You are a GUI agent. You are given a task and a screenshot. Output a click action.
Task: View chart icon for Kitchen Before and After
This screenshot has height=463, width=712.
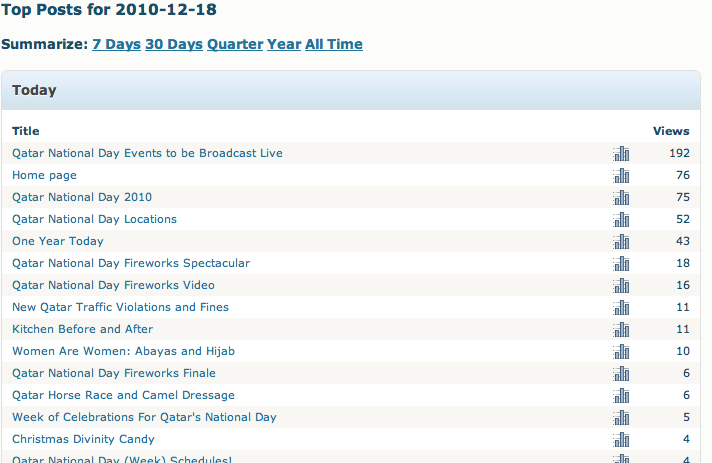621,329
